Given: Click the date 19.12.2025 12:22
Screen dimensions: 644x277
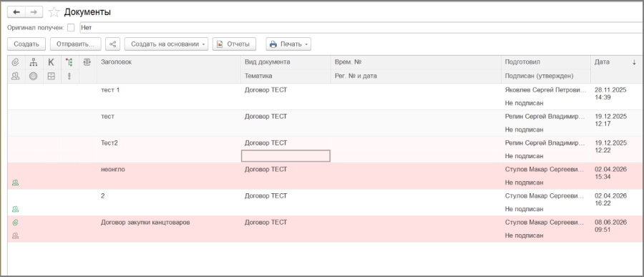Looking at the screenshot, I should click(x=611, y=147).
